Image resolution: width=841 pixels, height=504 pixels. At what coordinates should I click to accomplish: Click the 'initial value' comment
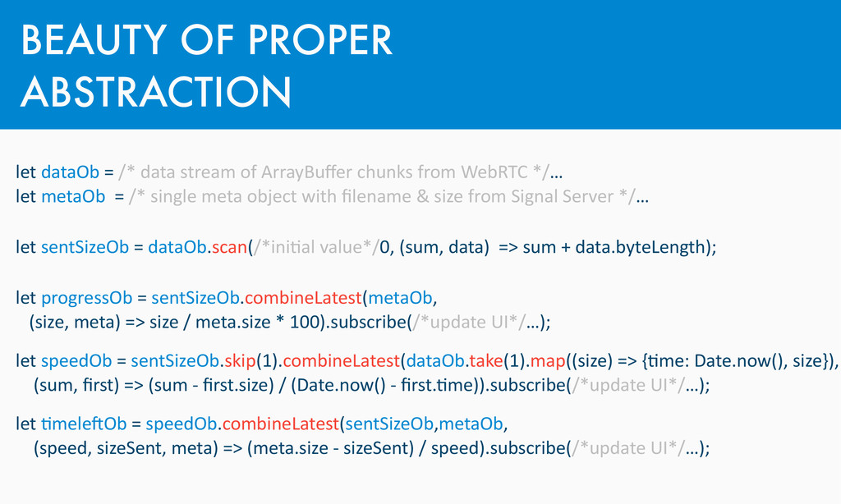click(316, 247)
